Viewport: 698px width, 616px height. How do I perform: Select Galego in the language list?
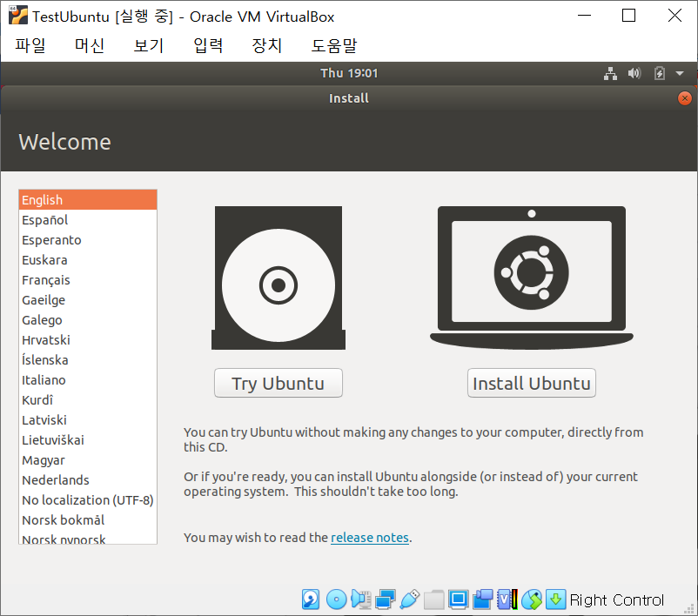pyautogui.click(x=88, y=320)
